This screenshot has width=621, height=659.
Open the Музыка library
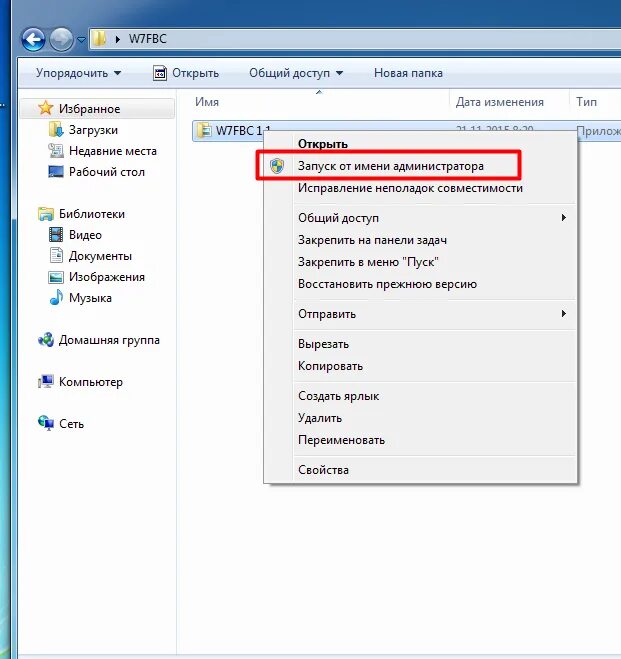90,298
